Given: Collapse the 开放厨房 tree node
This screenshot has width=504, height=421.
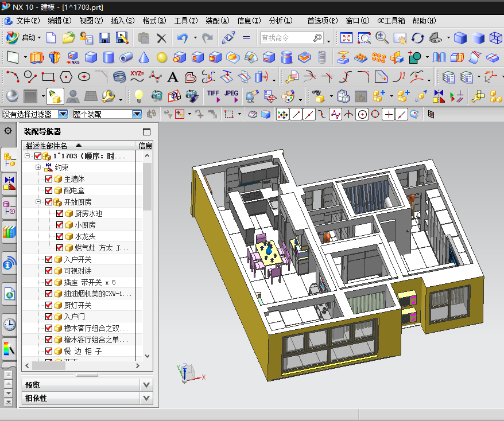Looking at the screenshot, I should tap(38, 202).
